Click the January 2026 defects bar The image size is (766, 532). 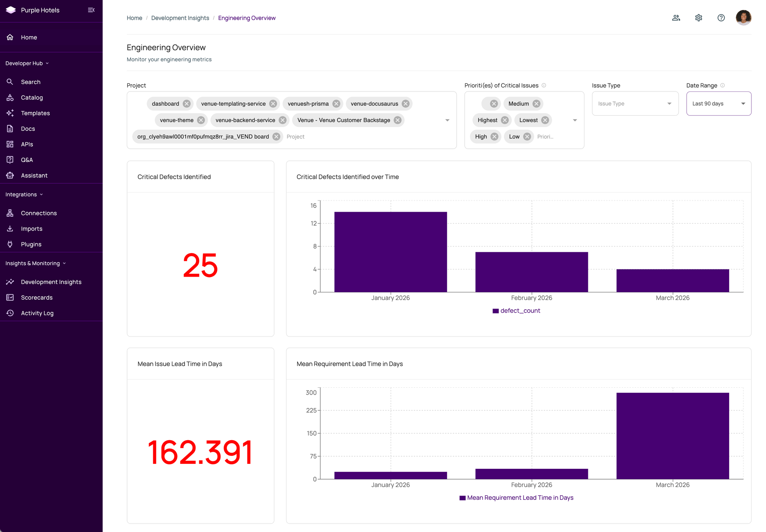[x=390, y=252]
